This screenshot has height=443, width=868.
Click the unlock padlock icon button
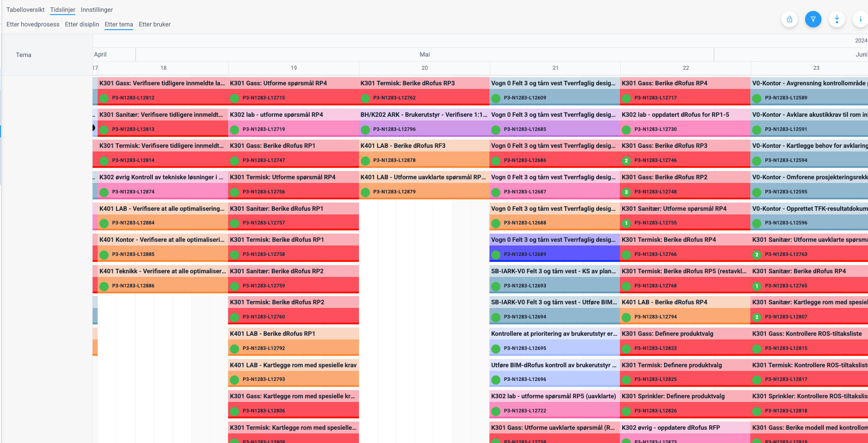click(789, 19)
